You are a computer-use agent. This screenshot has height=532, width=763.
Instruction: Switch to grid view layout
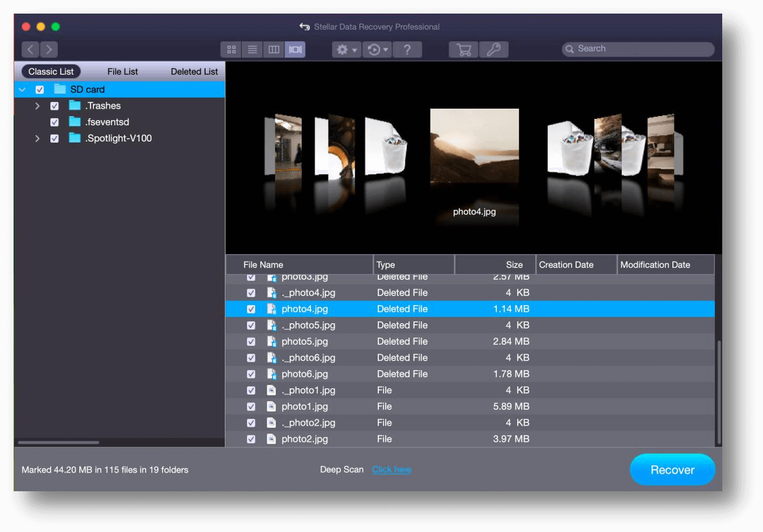(231, 49)
